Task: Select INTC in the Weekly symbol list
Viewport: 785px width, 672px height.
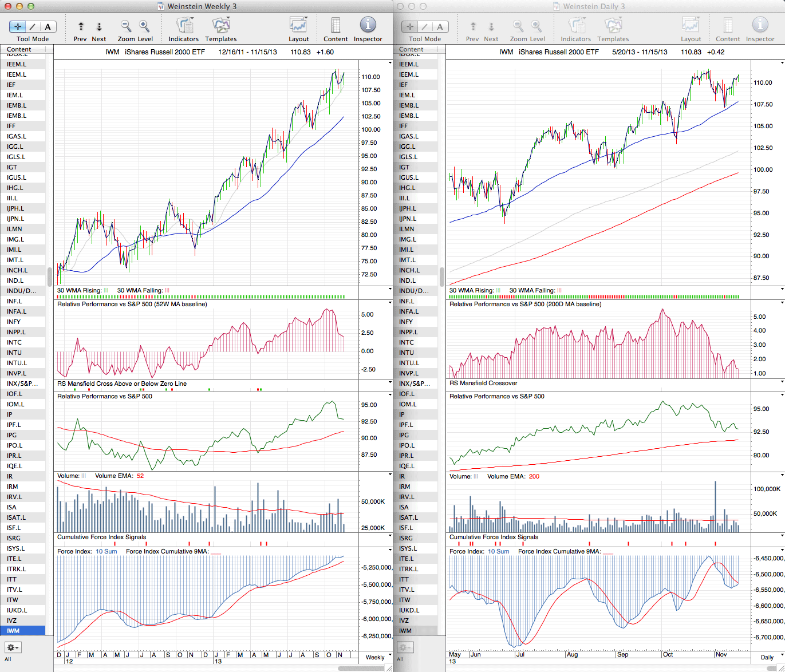Action: click(x=14, y=342)
